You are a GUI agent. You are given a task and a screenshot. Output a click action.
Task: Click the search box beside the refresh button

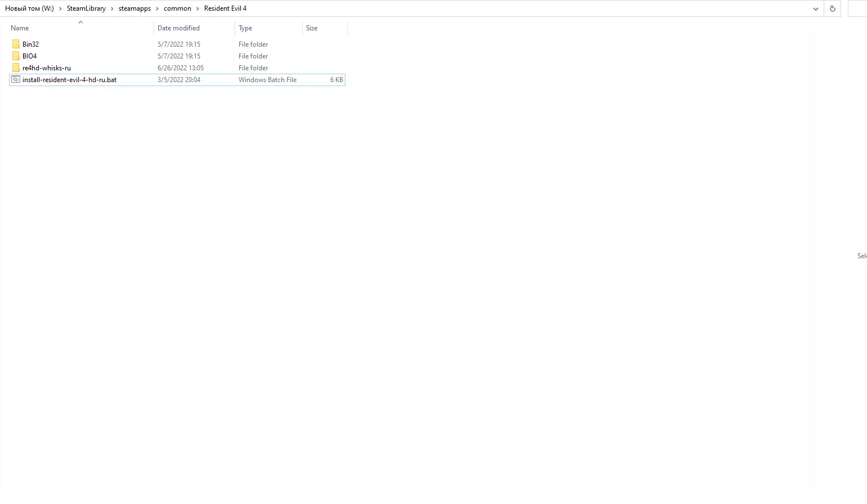[857, 8]
